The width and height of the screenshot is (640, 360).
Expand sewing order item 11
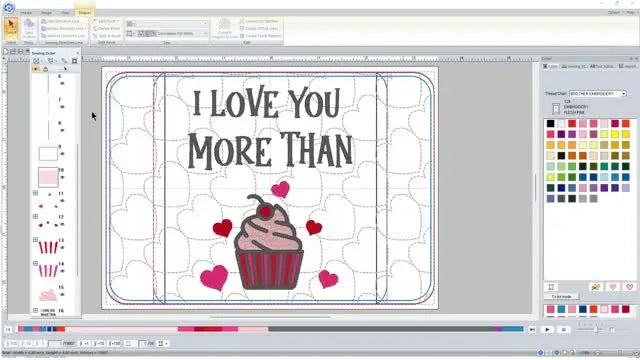click(36, 193)
